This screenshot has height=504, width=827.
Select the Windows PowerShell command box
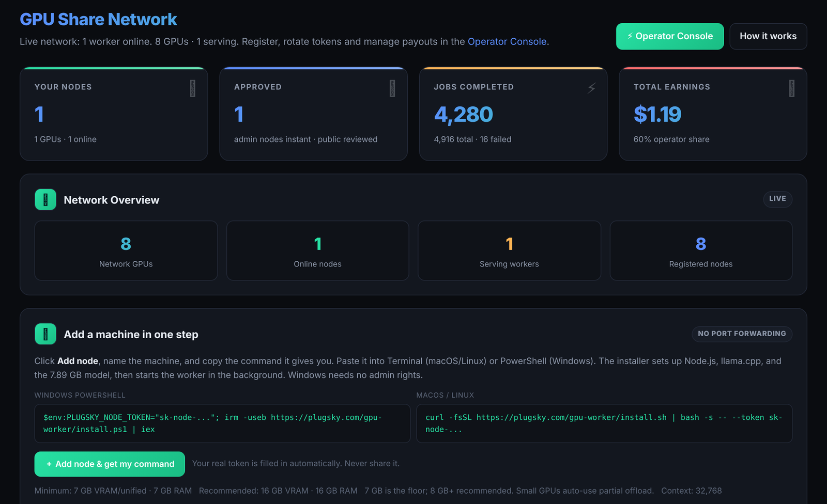tap(222, 423)
